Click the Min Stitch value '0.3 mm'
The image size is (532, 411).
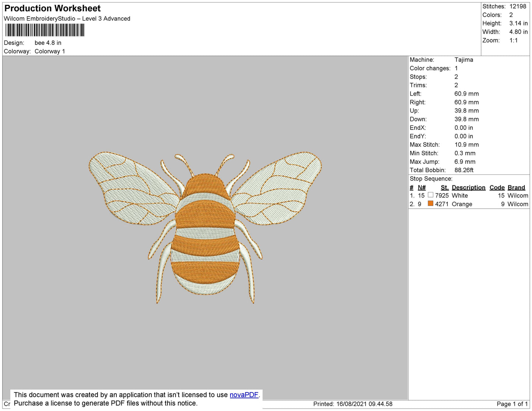click(465, 153)
